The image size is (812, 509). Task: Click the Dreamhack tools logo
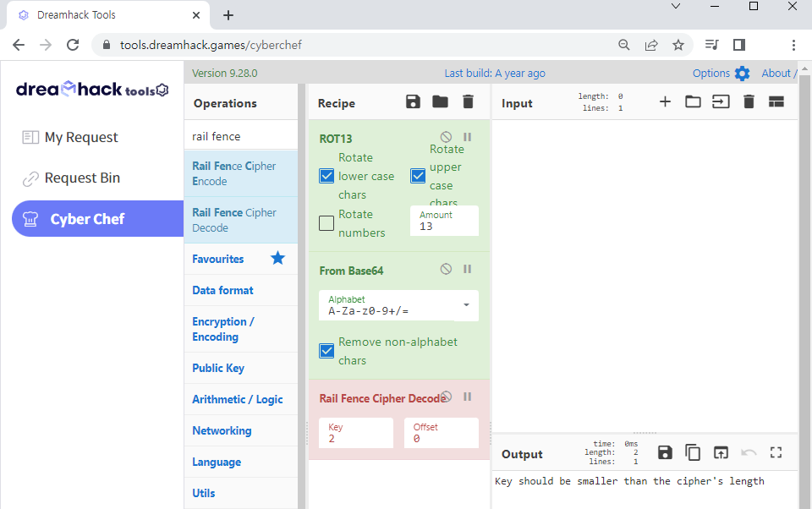click(x=92, y=90)
